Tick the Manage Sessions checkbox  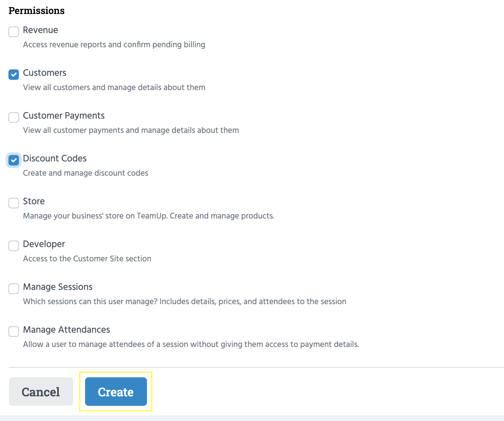coord(14,289)
